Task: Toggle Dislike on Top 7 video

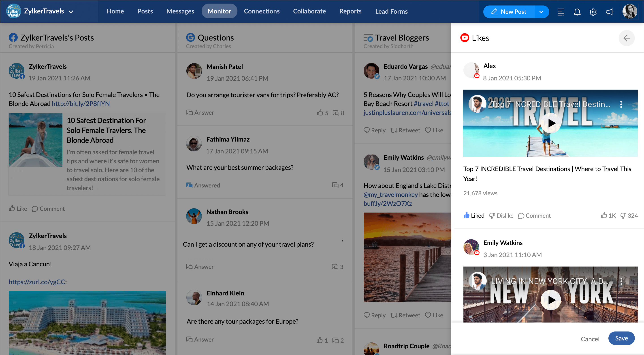Action: 501,216
